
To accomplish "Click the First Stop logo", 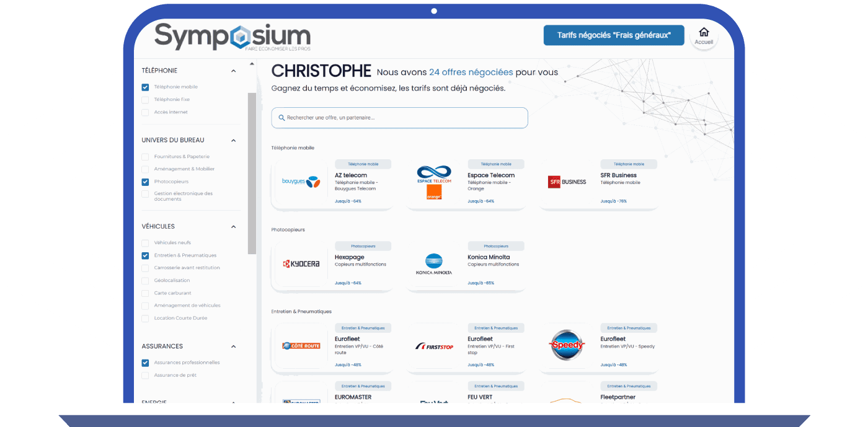I will tap(434, 346).
